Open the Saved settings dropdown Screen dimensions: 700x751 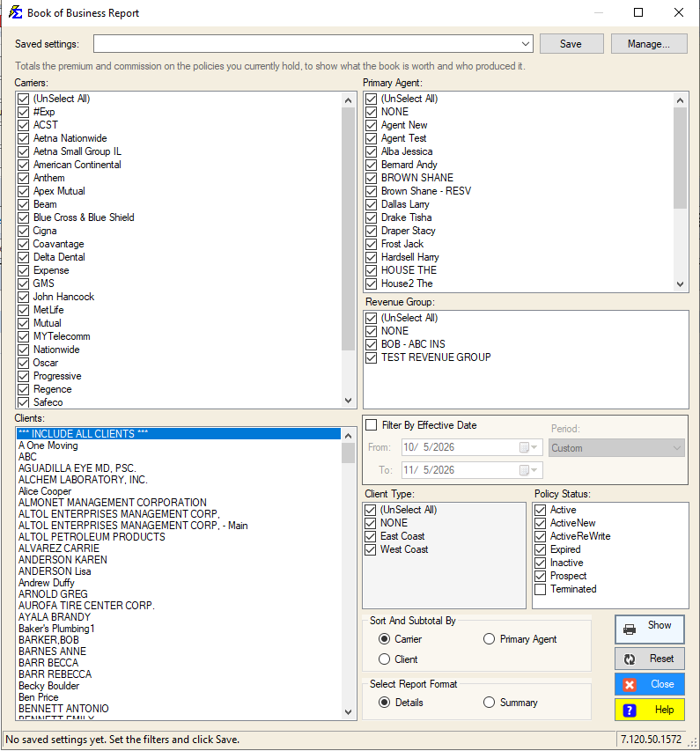(x=525, y=44)
